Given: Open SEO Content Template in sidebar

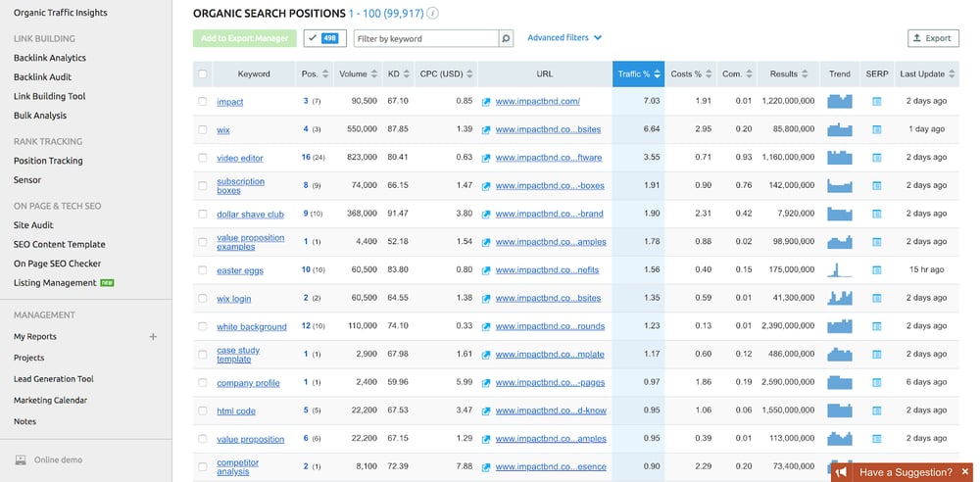Looking at the screenshot, I should (60, 245).
